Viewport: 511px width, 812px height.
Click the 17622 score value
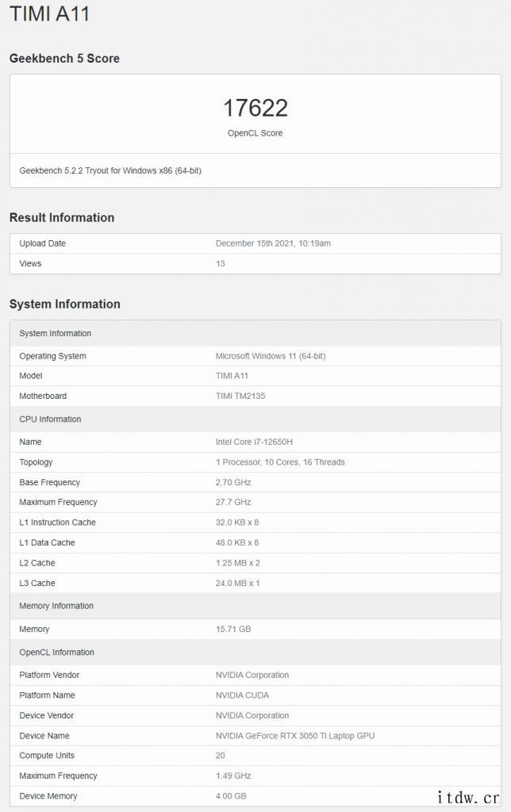[255, 108]
